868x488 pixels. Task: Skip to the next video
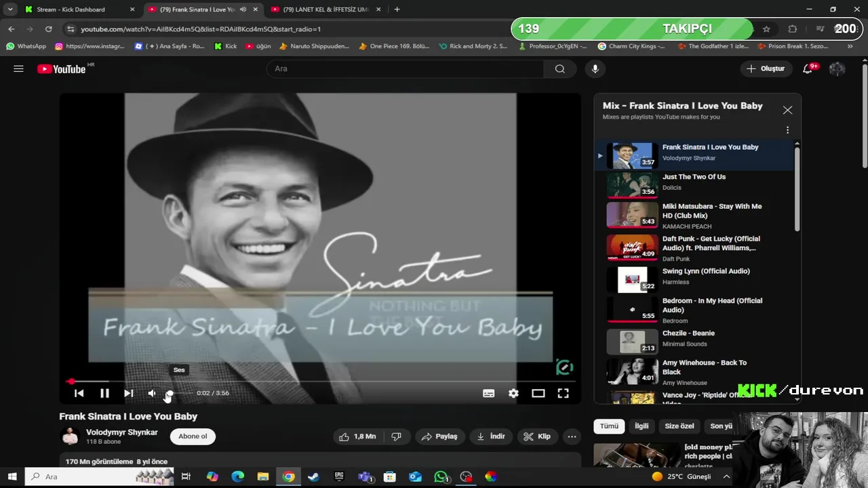pos(128,393)
